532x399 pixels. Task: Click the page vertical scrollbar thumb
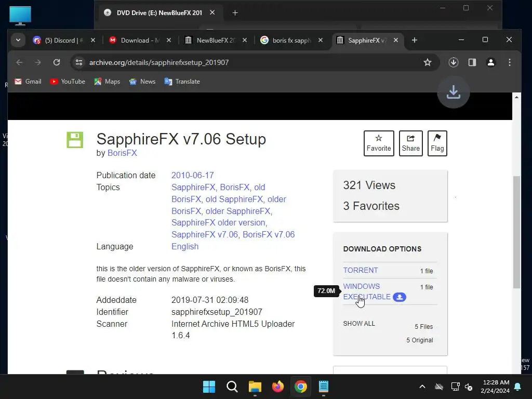point(516,232)
